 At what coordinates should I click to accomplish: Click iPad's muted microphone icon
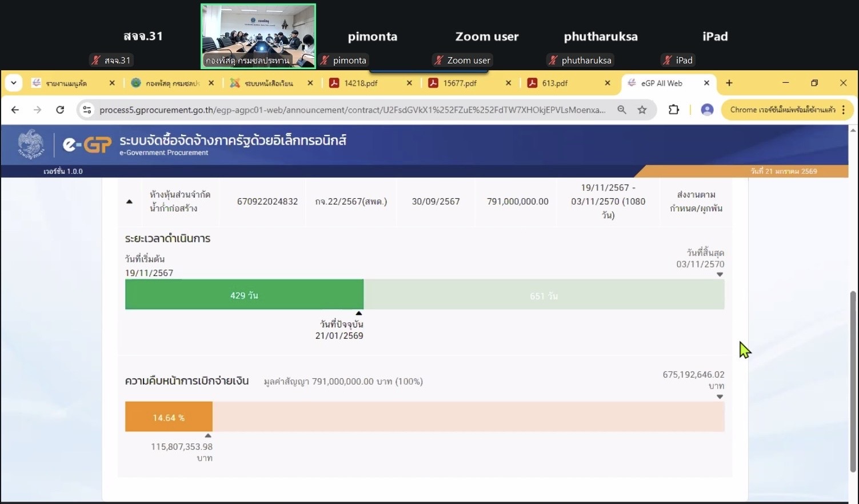pos(667,60)
